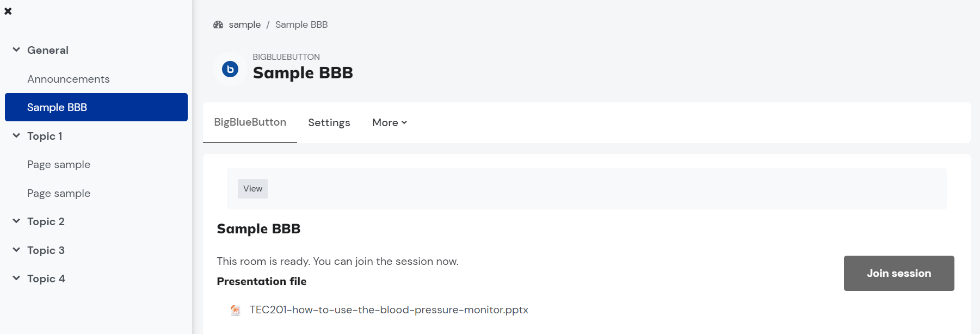Close the course index drawer

coord(8,11)
